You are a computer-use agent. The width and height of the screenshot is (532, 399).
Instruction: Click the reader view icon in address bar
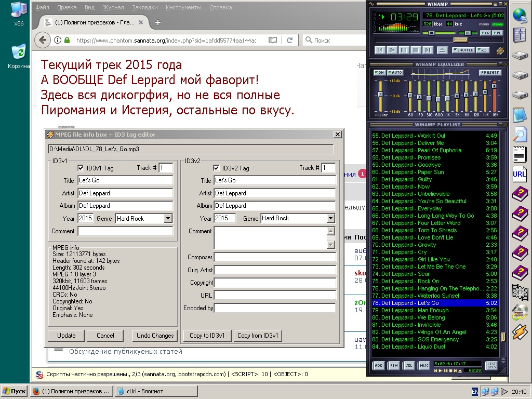[272, 40]
